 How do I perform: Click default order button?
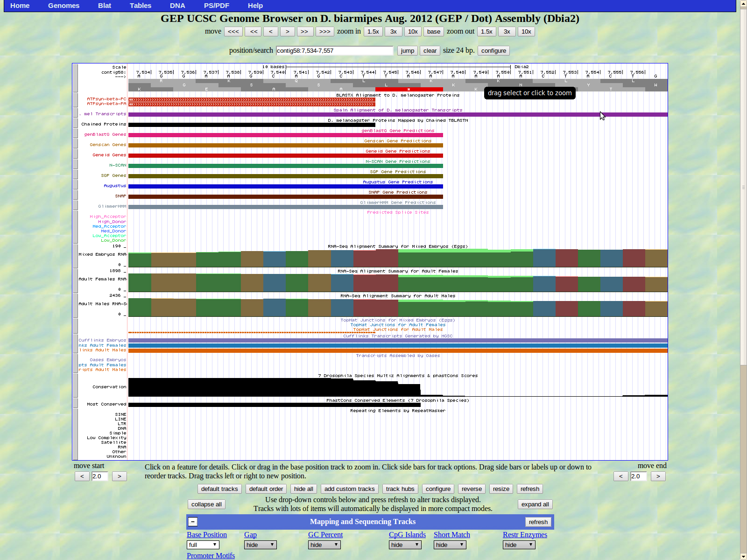coord(266,489)
